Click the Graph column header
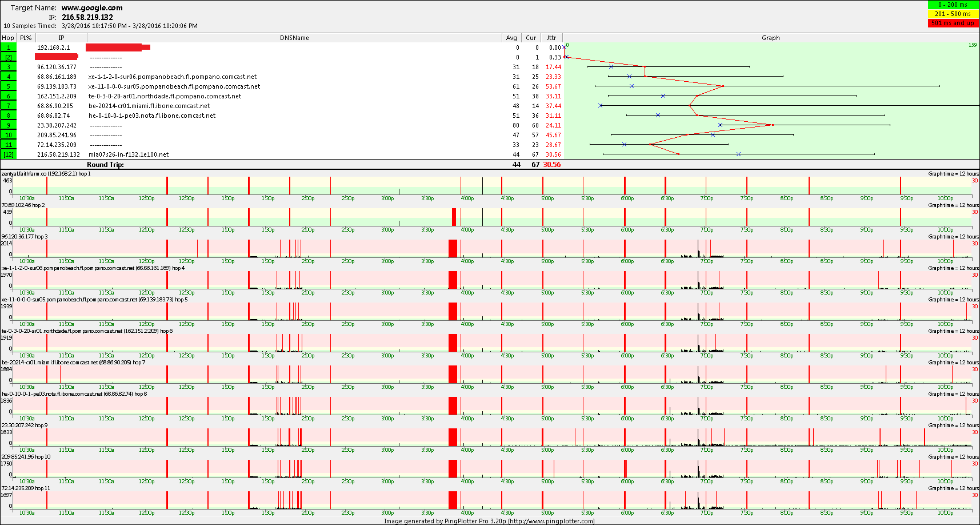The image size is (980, 525). (770, 38)
